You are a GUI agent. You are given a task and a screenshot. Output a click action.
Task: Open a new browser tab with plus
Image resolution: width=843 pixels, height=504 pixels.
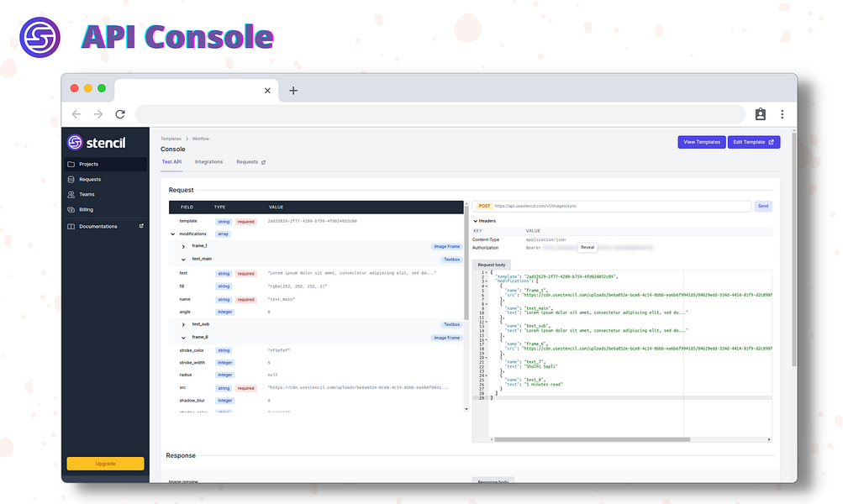point(293,90)
